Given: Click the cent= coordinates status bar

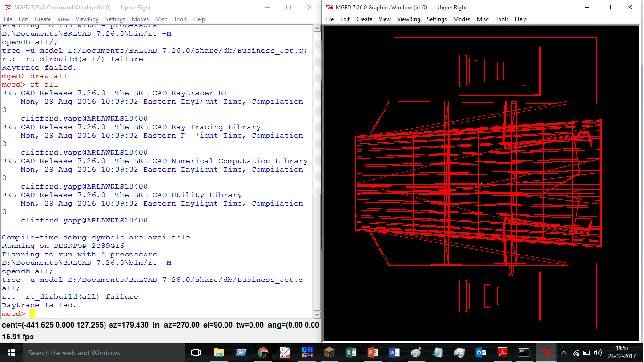Looking at the screenshot, I should [161, 325].
